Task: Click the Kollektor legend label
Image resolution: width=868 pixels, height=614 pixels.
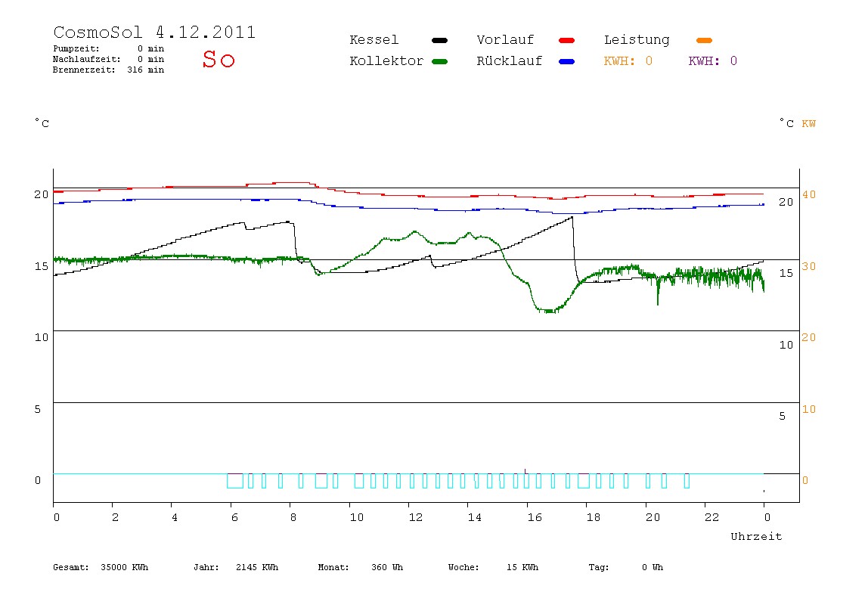Action: pyautogui.click(x=386, y=61)
